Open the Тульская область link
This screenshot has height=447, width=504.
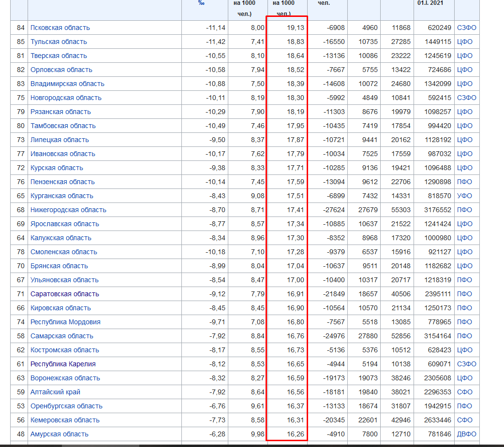pyautogui.click(x=59, y=42)
